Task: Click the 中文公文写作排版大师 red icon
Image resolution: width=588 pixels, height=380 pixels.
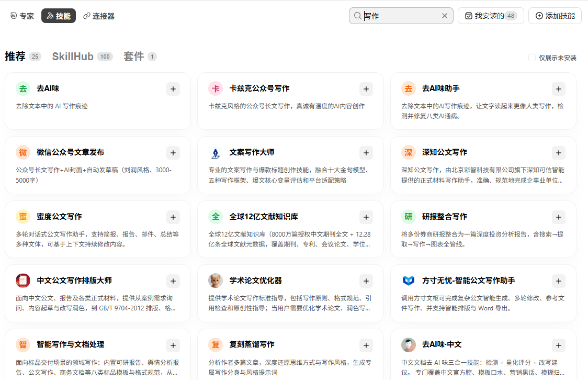Action: [23, 281]
